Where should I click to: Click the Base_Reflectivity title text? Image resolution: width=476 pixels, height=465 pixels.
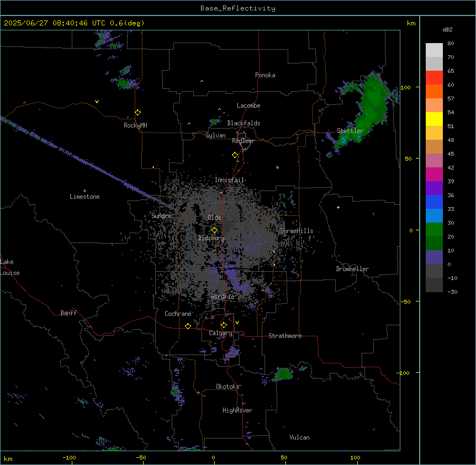pyautogui.click(x=238, y=8)
